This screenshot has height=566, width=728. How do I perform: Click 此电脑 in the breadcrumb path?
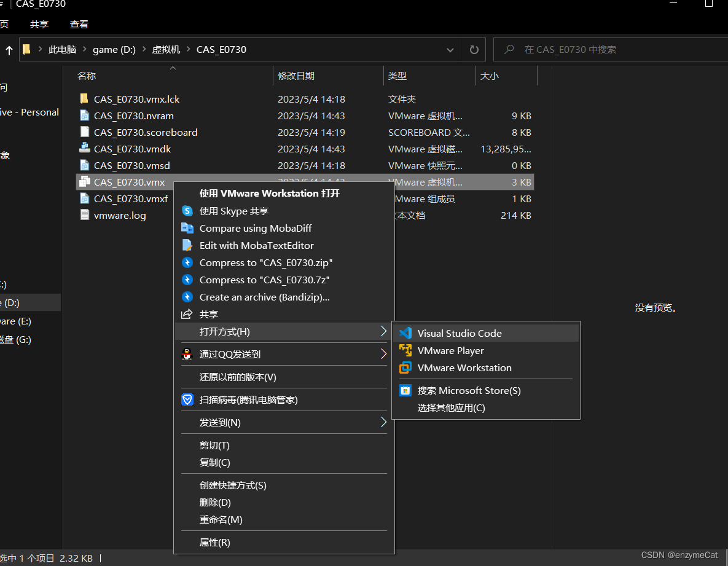pyautogui.click(x=62, y=49)
